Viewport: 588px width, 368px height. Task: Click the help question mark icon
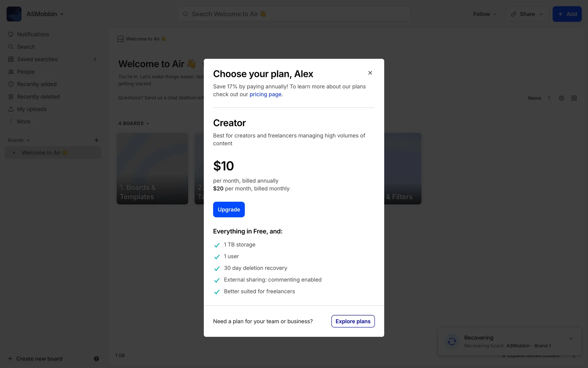(96, 358)
